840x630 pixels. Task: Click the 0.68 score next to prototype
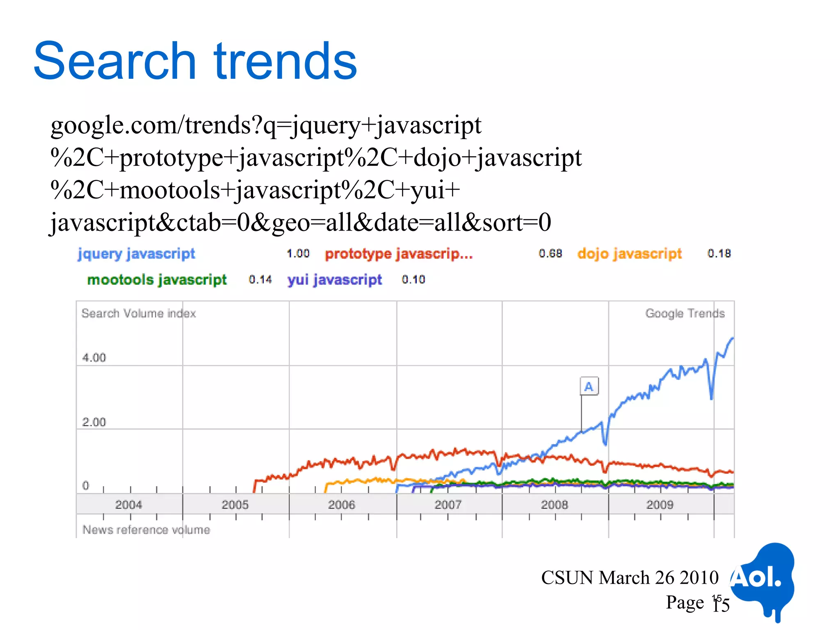pos(550,253)
